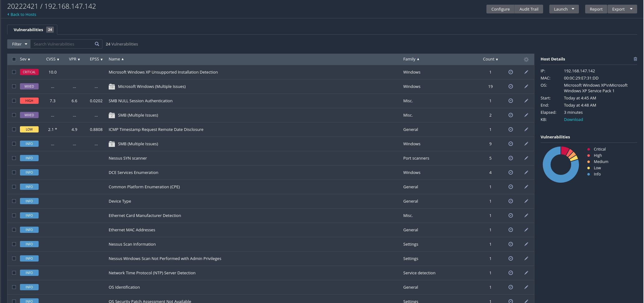The width and height of the screenshot is (644, 303).
Task: Checkmark icon for SMB NULL Session Authentication
Action: [511, 101]
